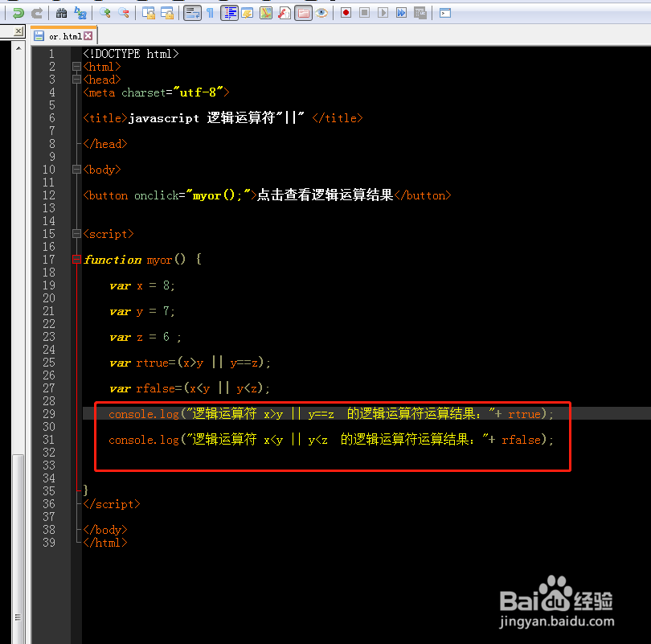
Task: Run the macro multiple times
Action: pos(402,14)
